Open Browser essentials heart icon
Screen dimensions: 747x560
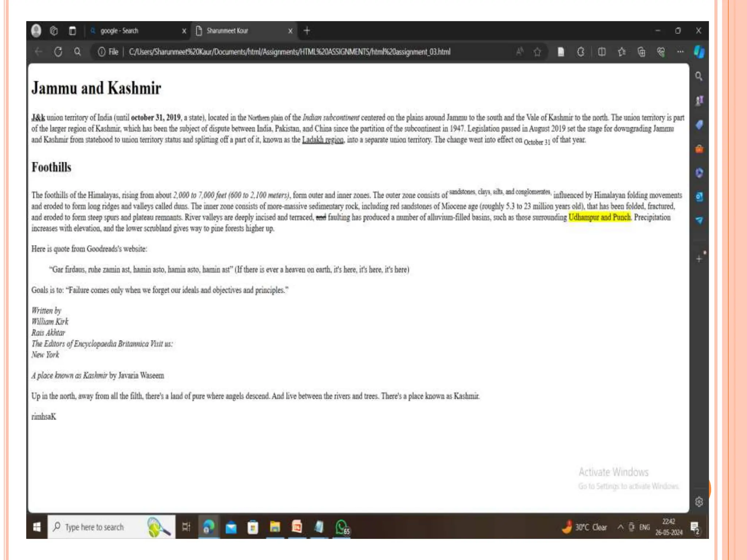point(661,52)
